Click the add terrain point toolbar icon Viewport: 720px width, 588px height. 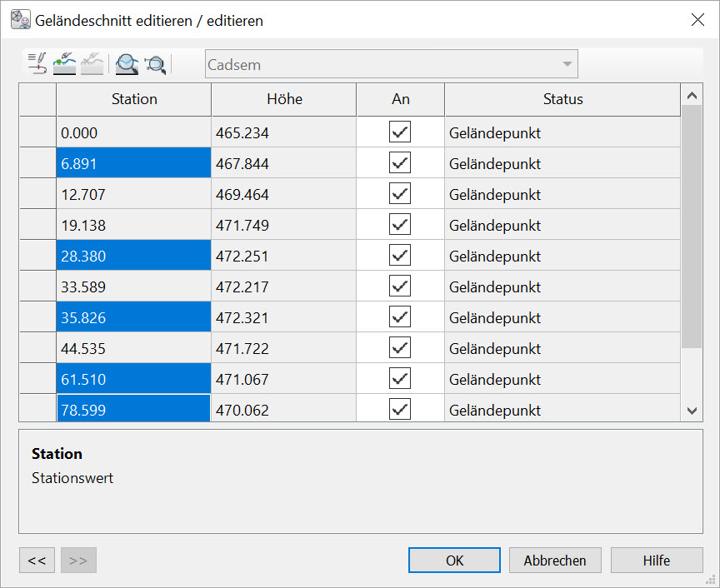64,63
